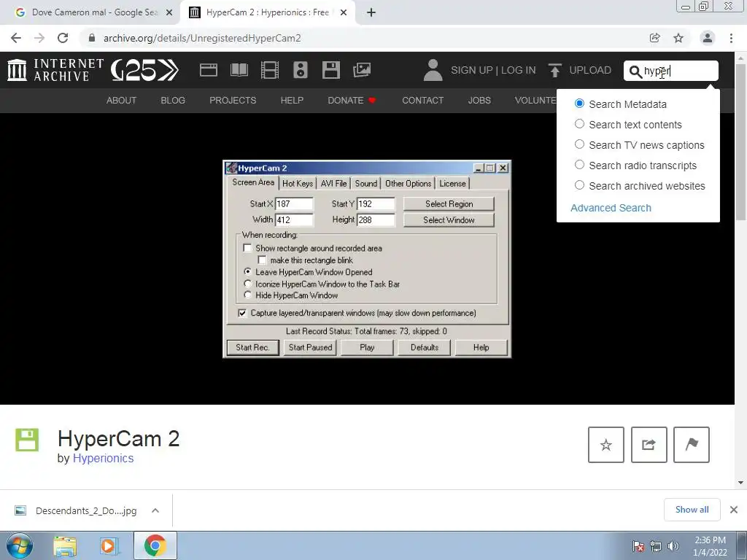This screenshot has height=560, width=747.
Task: Click the browser address bar URL
Action: tap(202, 38)
